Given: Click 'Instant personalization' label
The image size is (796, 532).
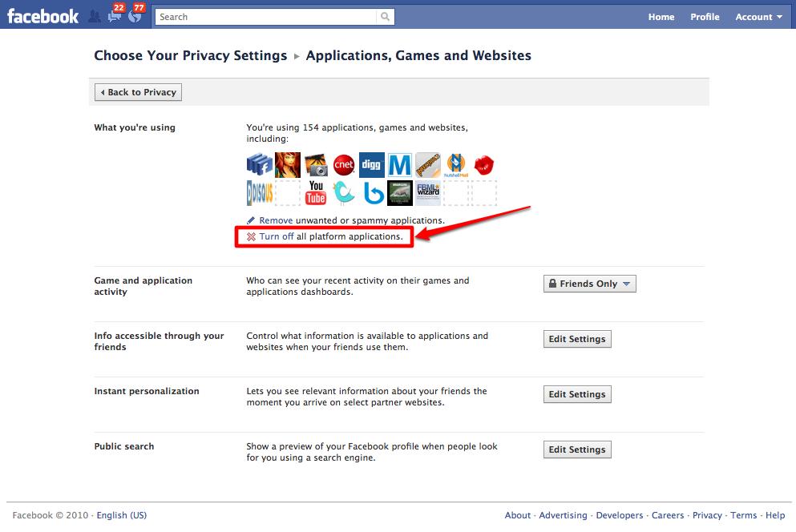Looking at the screenshot, I should (x=147, y=391).
